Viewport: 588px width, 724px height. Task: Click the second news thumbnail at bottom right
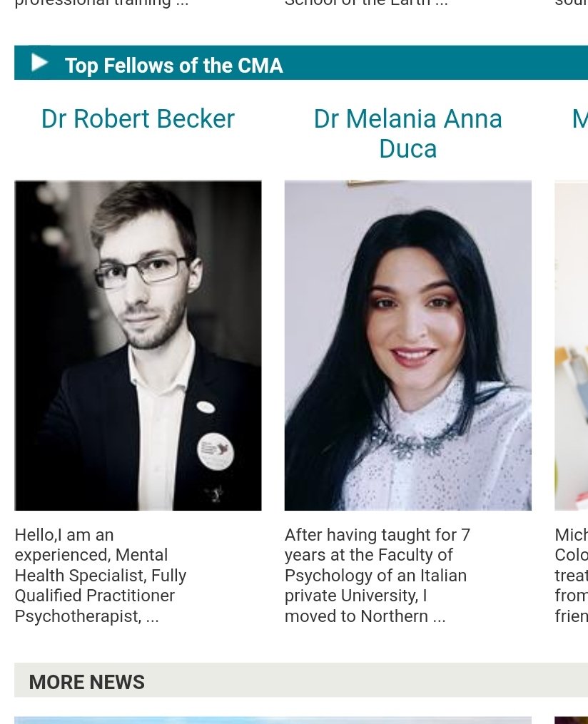click(x=572, y=720)
